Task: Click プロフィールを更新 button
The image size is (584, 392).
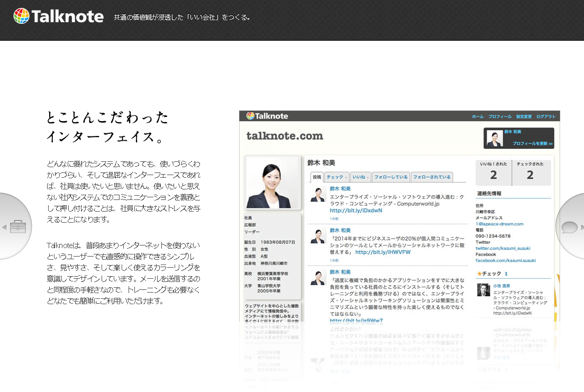Action: pyautogui.click(x=533, y=143)
